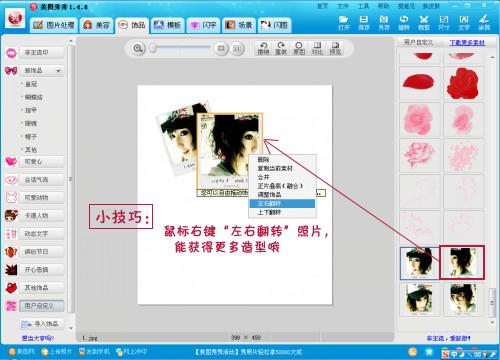Viewport: 500px width, 360px height.
Task: Click the 旋转 (rotate) toolbar icon
Action: pos(404,22)
